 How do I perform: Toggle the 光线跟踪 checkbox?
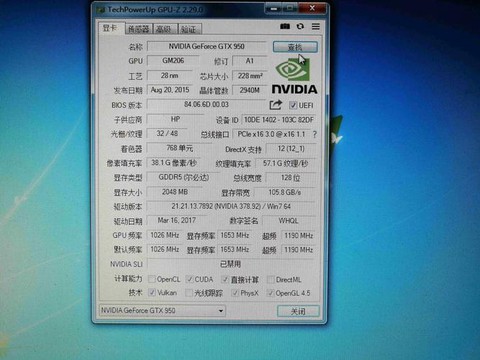coord(189,293)
